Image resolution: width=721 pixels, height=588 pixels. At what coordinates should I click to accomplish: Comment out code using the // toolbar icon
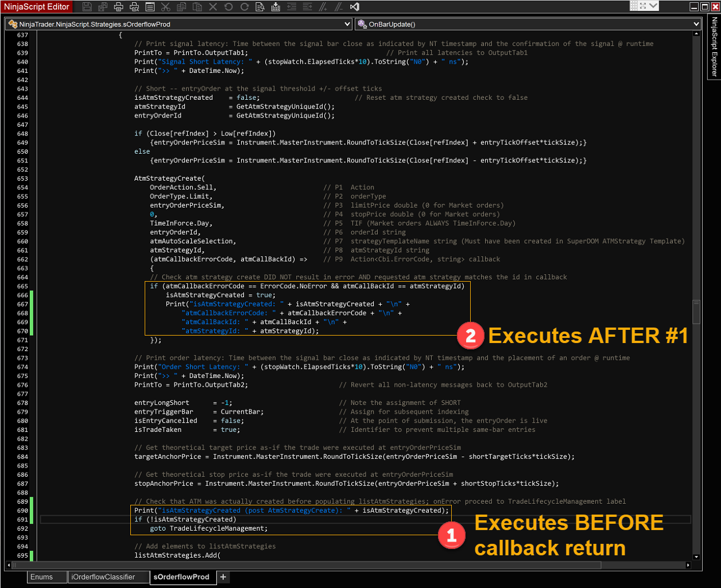[x=324, y=6]
